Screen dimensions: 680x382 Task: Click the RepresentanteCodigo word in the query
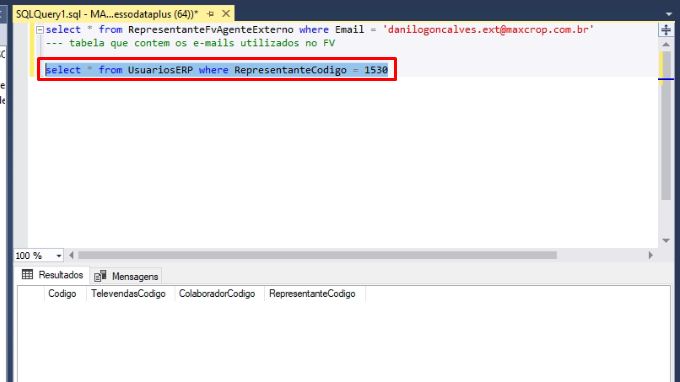(291, 70)
